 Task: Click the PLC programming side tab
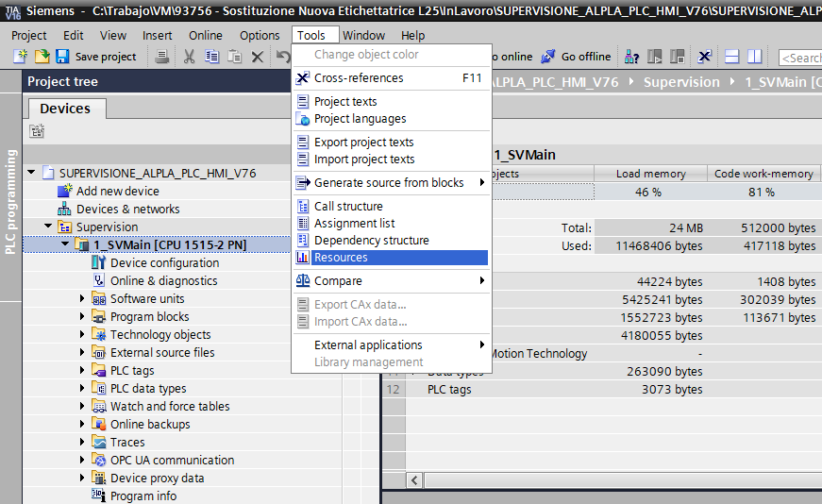point(11,202)
